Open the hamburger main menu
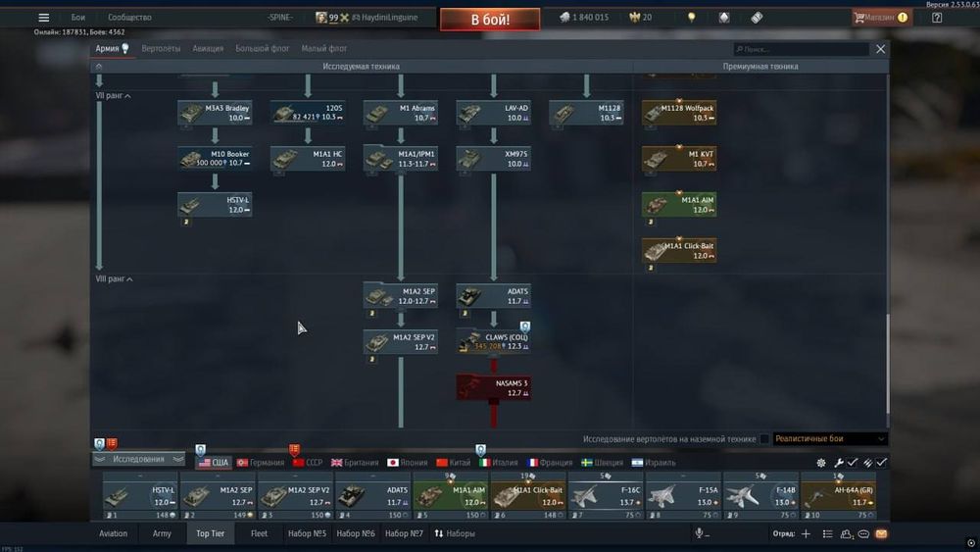Image resolution: width=980 pixels, height=552 pixels. click(x=44, y=18)
